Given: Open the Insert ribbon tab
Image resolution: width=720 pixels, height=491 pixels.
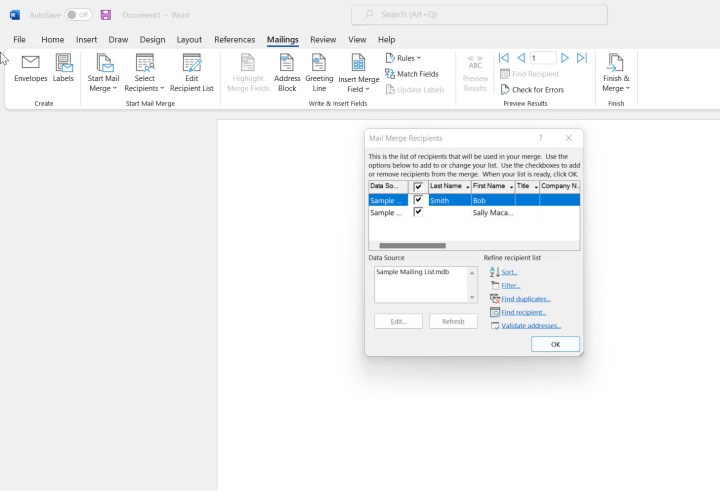Looking at the screenshot, I should click(86, 40).
